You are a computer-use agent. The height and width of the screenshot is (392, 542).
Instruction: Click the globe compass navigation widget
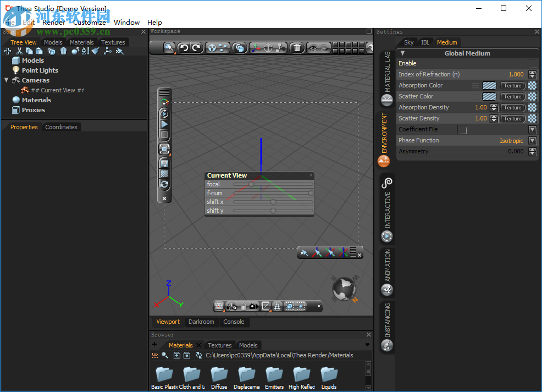click(x=344, y=289)
